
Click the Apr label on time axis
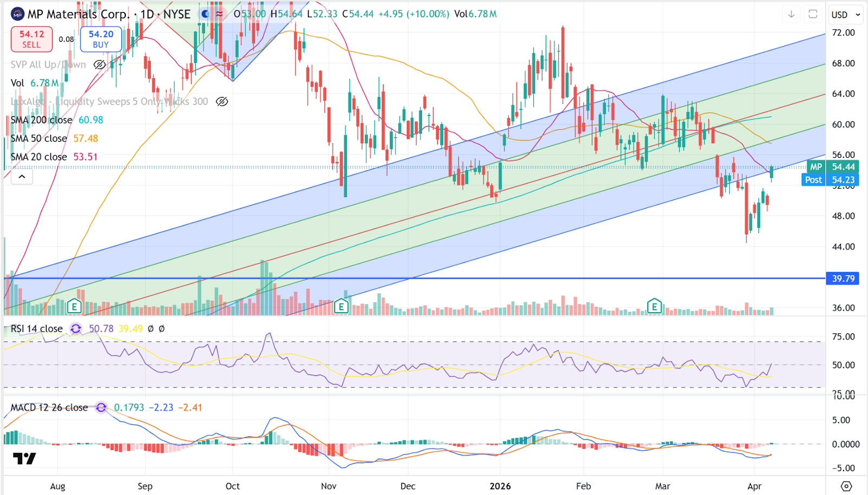(x=755, y=486)
